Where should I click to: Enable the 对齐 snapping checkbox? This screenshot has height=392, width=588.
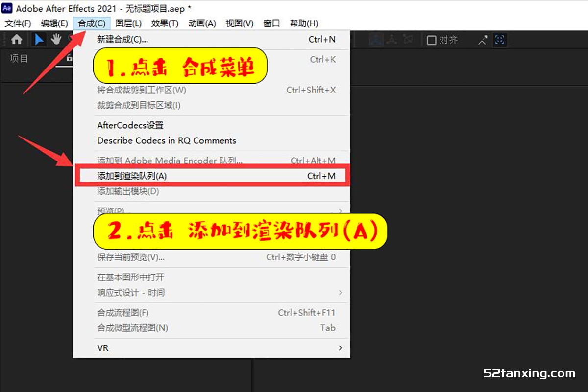point(431,40)
